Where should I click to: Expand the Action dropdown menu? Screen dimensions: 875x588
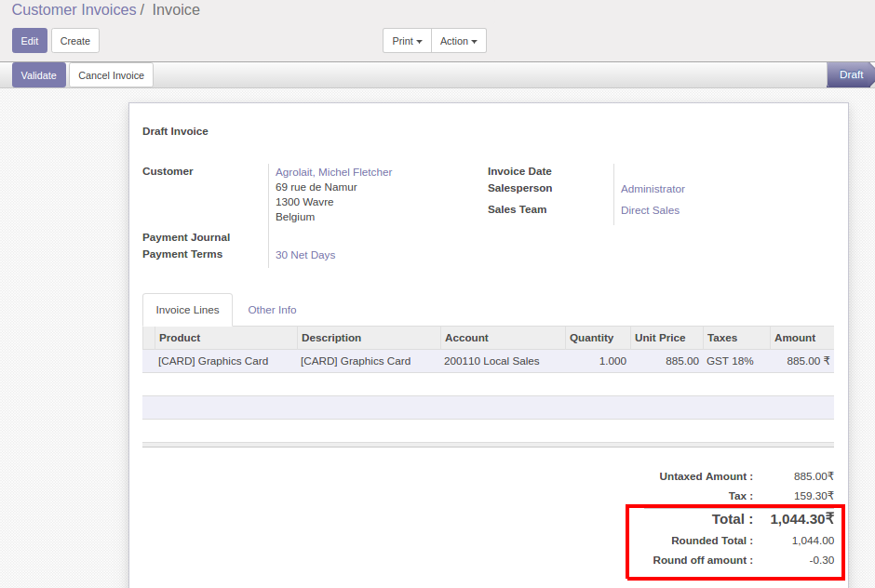click(458, 41)
